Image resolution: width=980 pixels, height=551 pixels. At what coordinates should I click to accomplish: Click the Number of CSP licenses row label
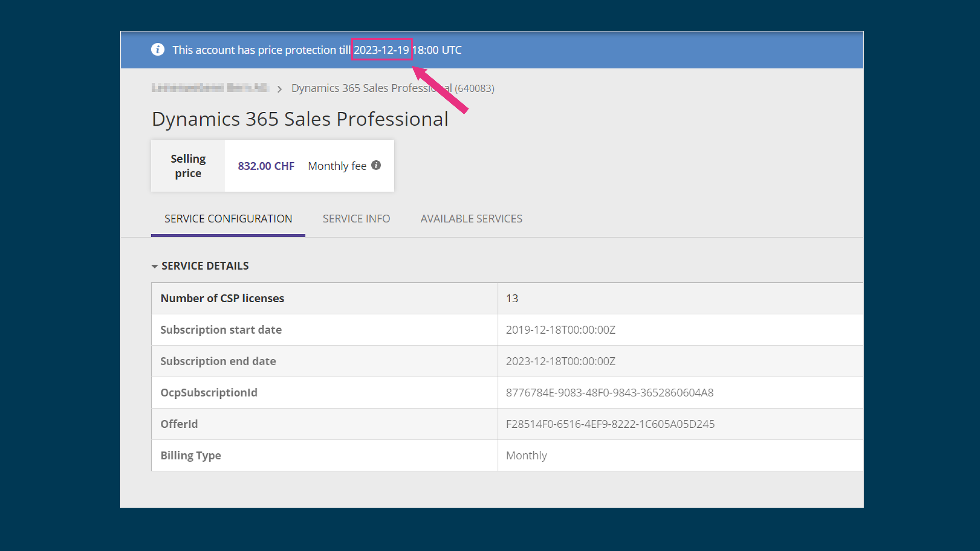click(x=222, y=298)
